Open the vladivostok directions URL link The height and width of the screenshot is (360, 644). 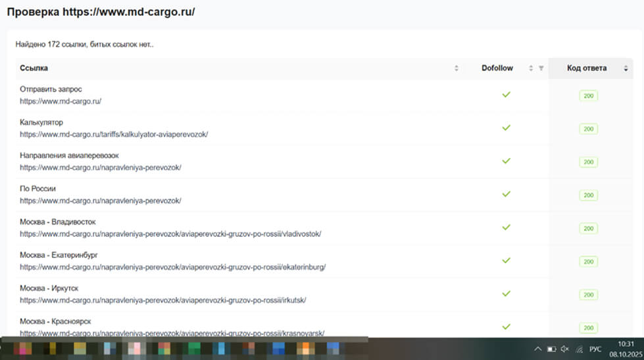point(170,234)
